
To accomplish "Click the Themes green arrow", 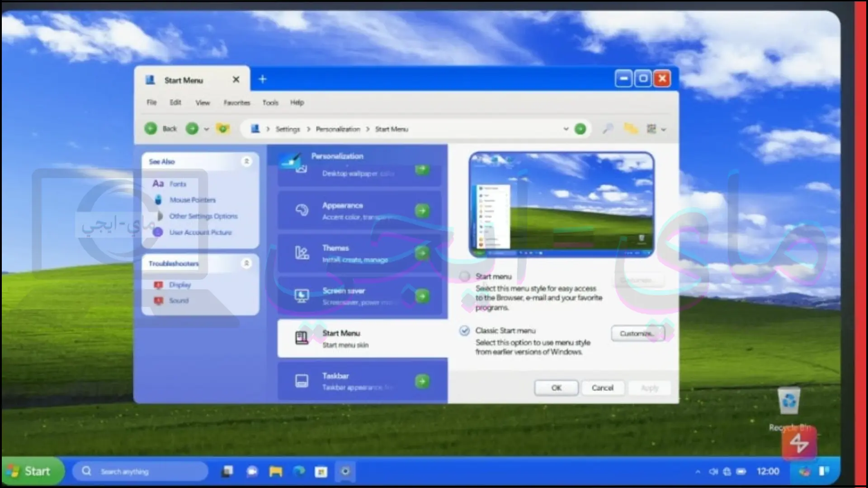I will pyautogui.click(x=422, y=253).
